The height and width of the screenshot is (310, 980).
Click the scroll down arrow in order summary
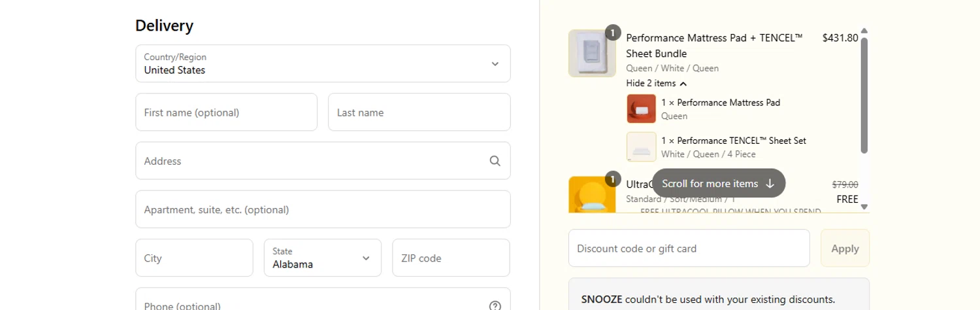click(x=864, y=207)
